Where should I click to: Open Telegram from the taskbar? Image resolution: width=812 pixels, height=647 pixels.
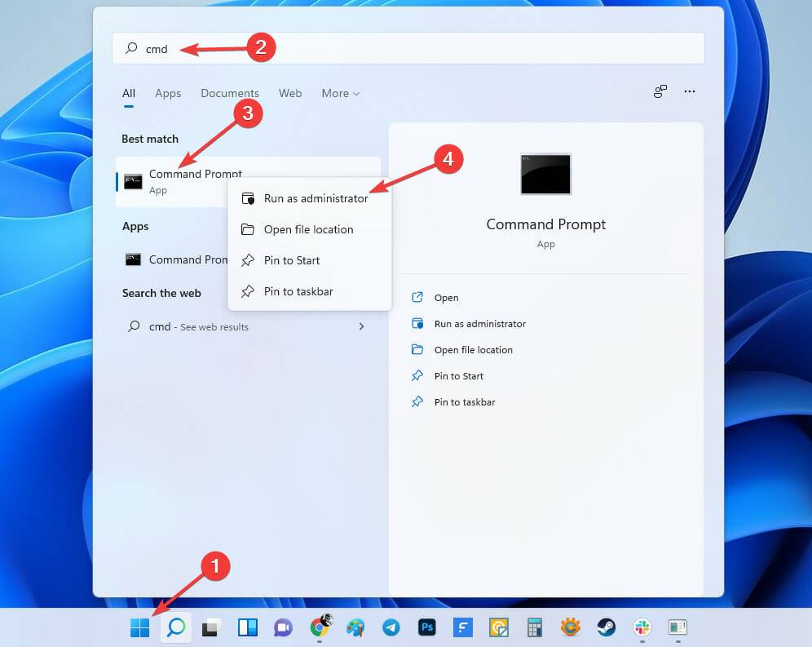391,627
